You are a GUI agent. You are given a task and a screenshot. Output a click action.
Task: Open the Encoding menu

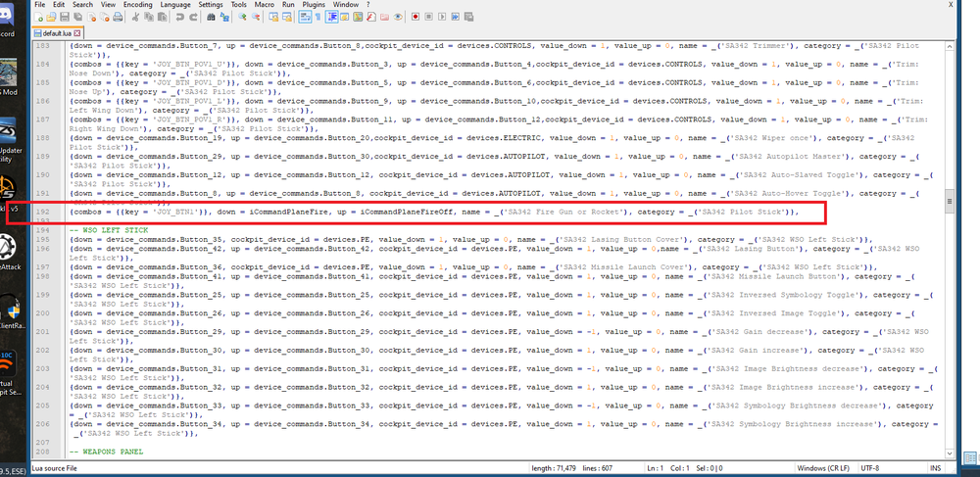(x=137, y=4)
